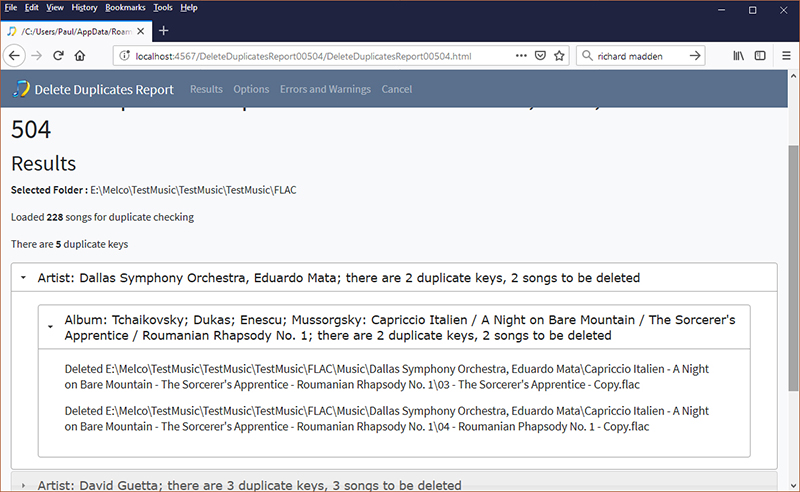Open the Bookmarks menu

(125, 8)
